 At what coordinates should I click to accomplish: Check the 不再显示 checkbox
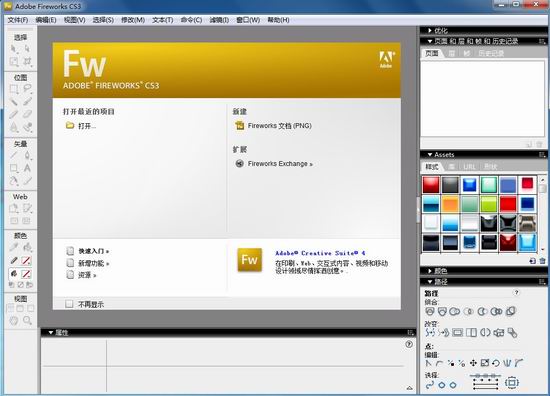(69, 304)
